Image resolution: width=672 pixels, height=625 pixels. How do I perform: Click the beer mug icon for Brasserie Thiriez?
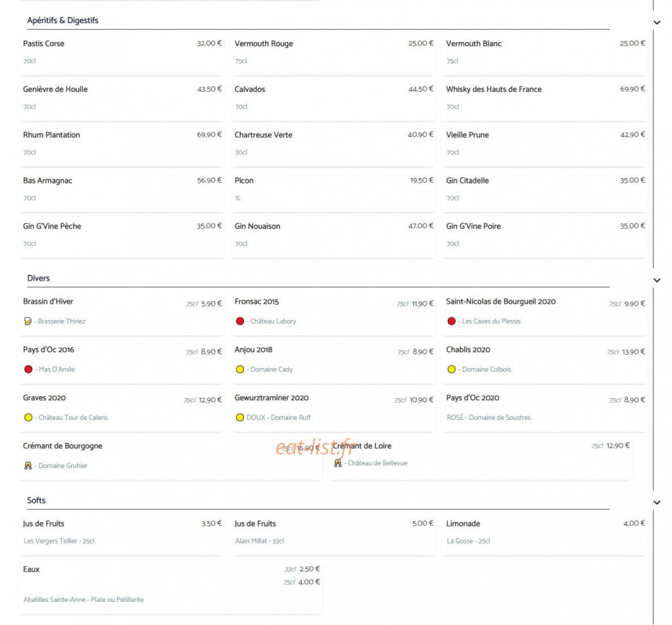(x=28, y=321)
